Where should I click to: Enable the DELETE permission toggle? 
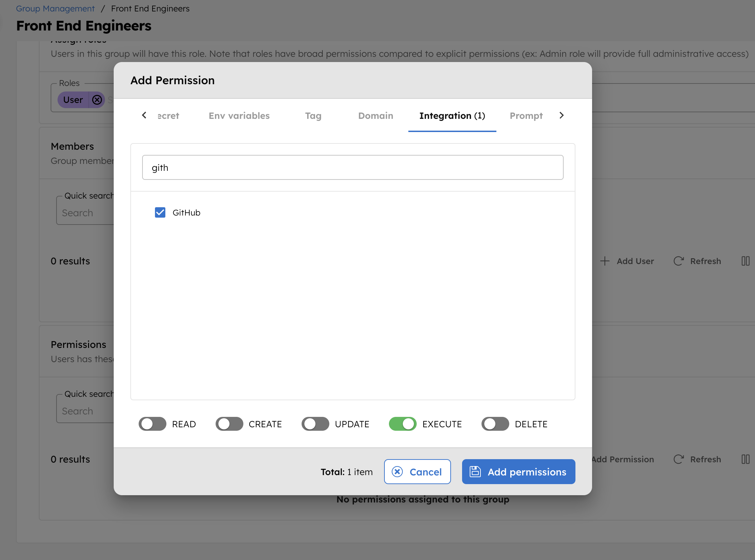495,424
